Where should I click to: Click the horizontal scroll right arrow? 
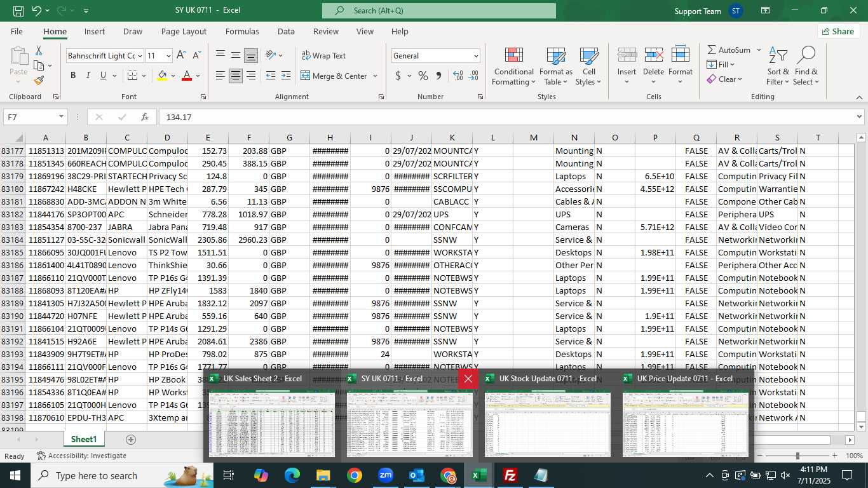pos(850,440)
